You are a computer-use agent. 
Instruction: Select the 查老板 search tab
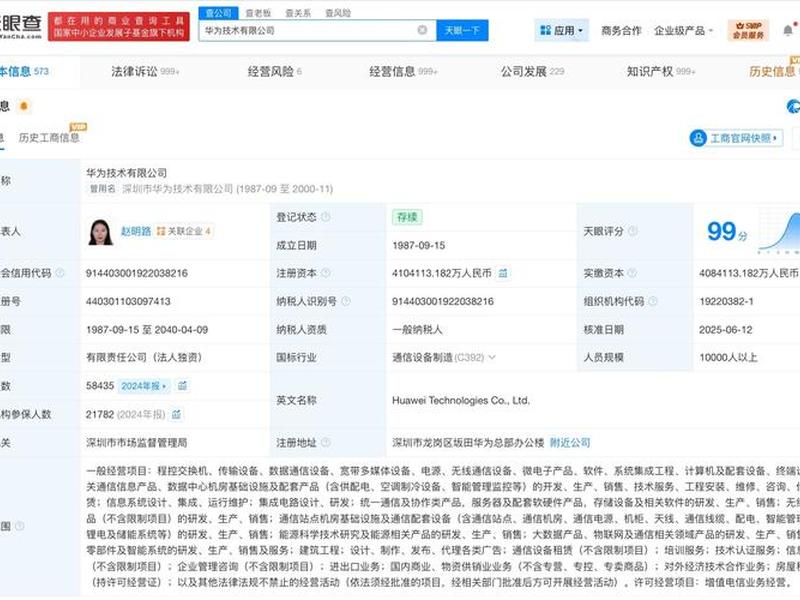[x=258, y=13]
